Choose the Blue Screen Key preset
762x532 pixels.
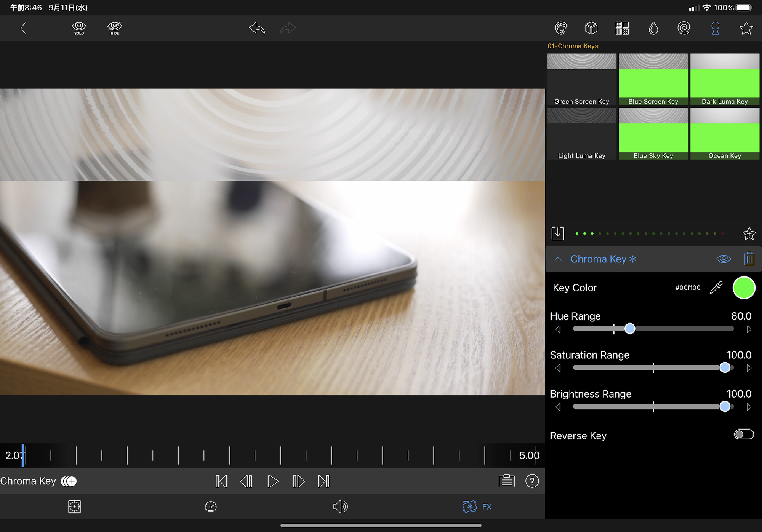click(x=653, y=79)
